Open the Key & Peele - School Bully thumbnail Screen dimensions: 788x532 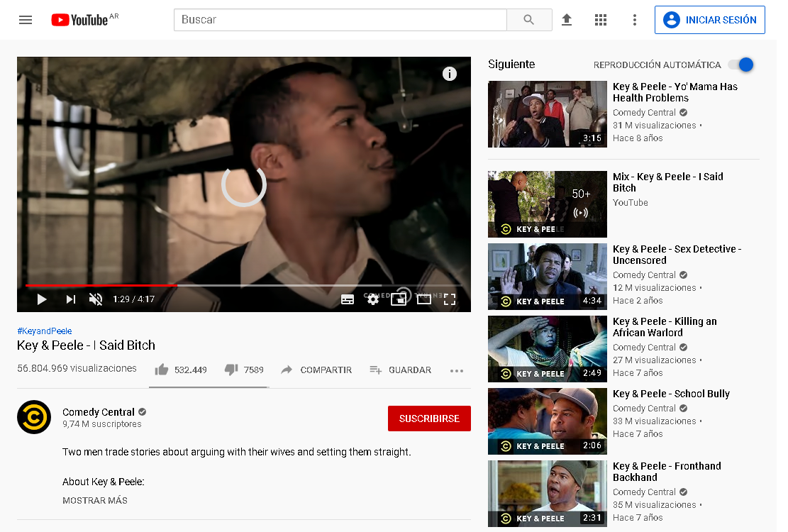(547, 421)
